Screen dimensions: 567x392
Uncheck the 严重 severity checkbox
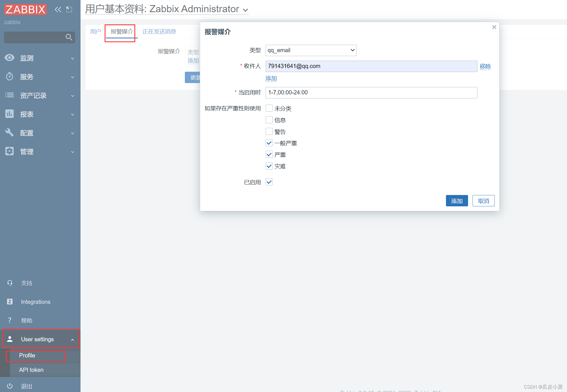pos(269,154)
